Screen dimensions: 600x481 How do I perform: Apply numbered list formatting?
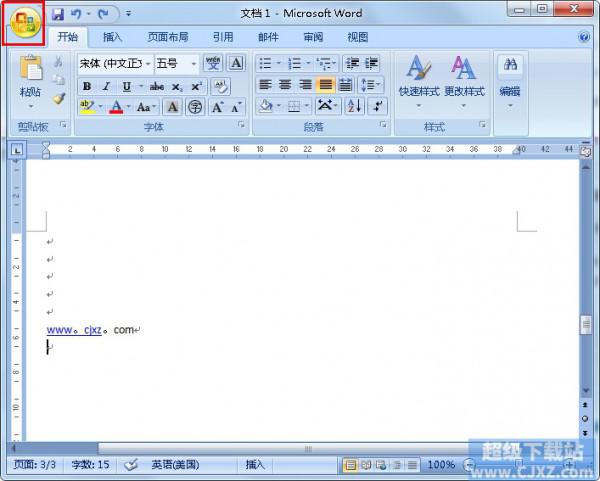point(294,63)
